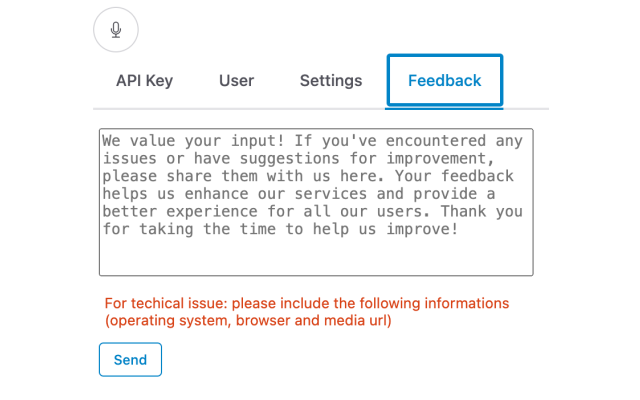
Task: Activate the microphone circle button
Action: [116, 29]
